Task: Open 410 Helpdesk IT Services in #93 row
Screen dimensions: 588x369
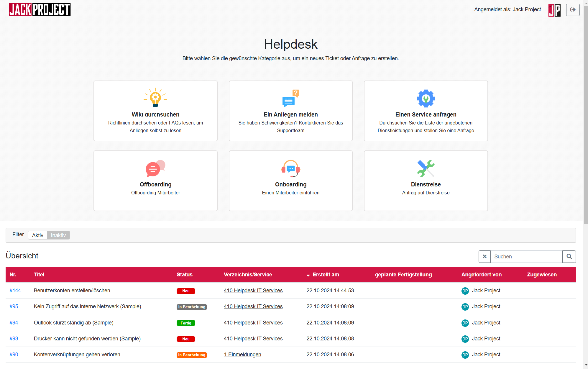Action: pyautogui.click(x=253, y=339)
